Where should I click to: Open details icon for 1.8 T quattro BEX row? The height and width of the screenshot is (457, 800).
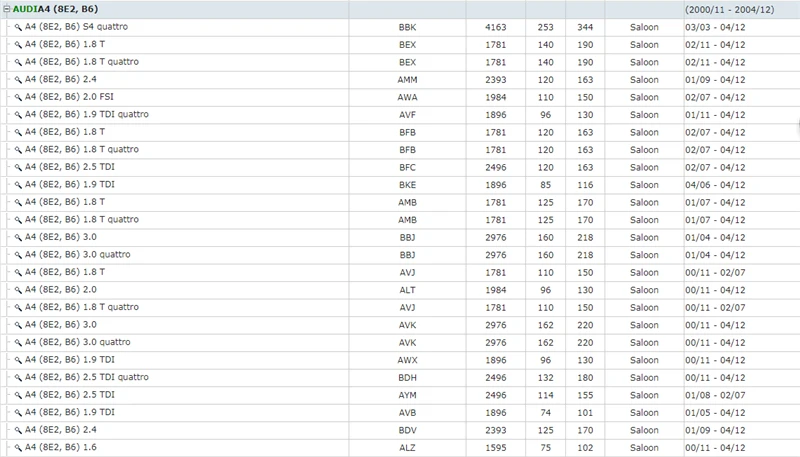click(x=18, y=62)
